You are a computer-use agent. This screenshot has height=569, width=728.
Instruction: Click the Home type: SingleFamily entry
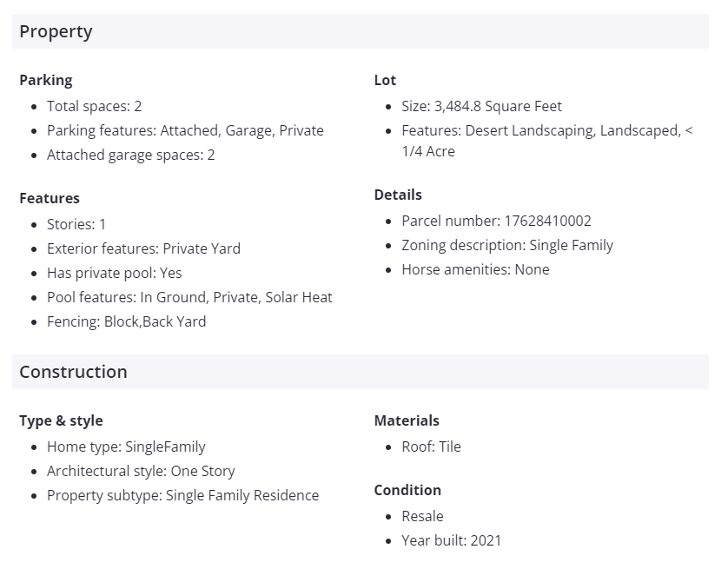click(x=126, y=447)
